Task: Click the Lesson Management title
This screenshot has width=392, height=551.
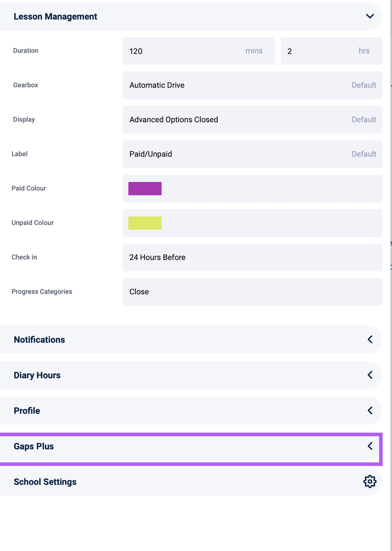Action: (55, 17)
